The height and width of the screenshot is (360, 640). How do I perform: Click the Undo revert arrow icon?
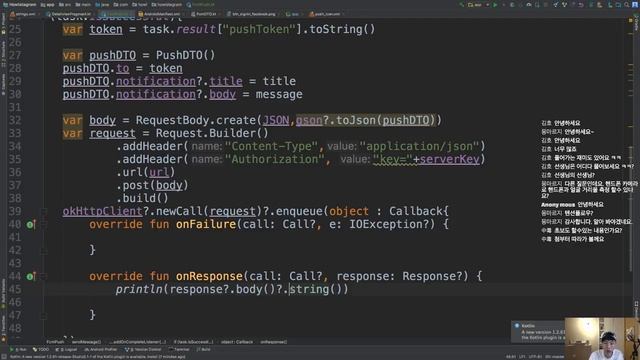[581, 5]
